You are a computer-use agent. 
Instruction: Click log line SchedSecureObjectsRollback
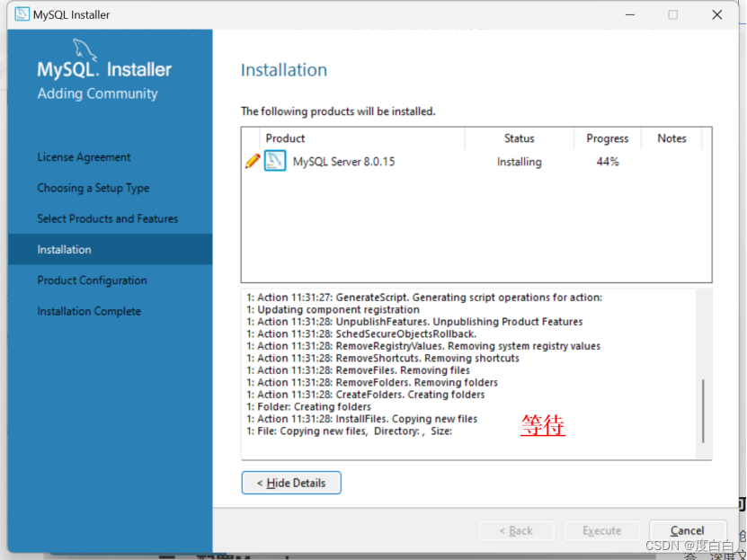(361, 333)
